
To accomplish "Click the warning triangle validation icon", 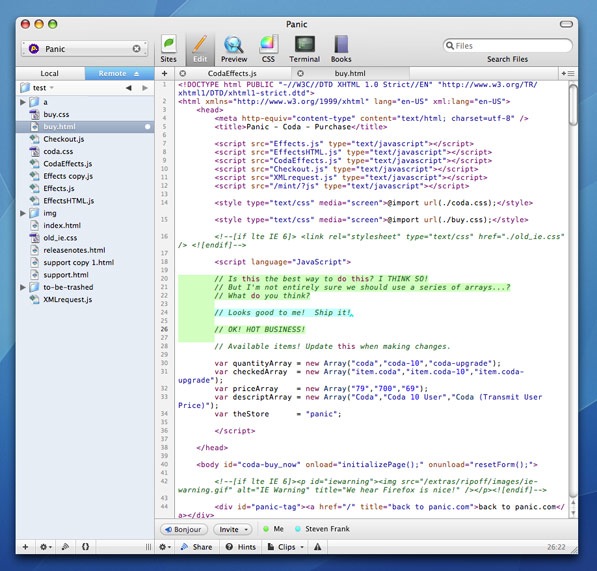I will (x=318, y=547).
